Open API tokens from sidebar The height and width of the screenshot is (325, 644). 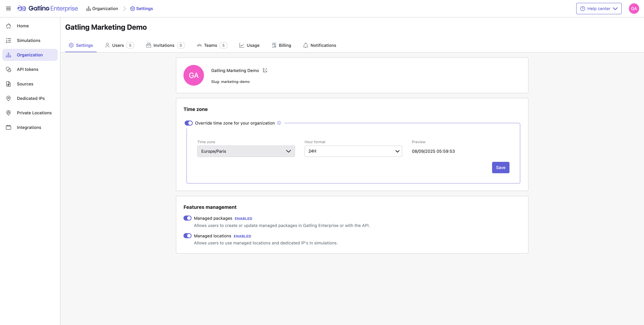click(28, 69)
